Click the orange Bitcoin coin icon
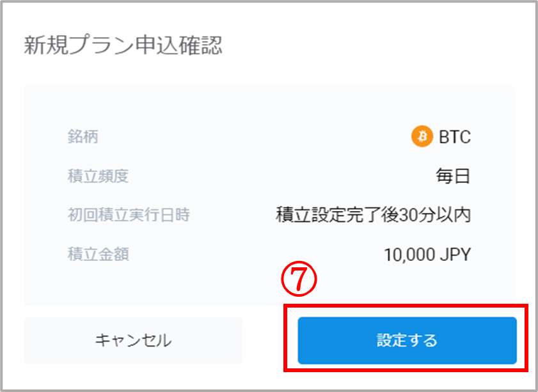This screenshot has height=392, width=538. coord(422,136)
